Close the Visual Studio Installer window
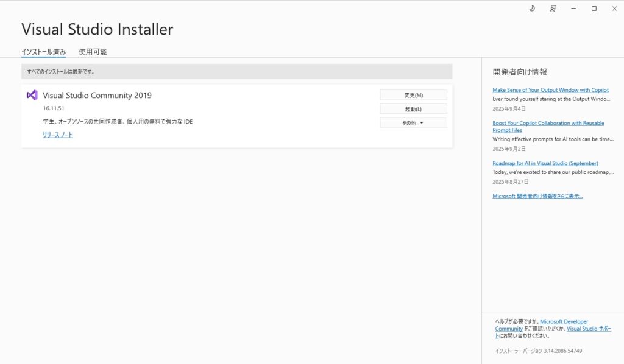624x364 pixels. click(614, 9)
